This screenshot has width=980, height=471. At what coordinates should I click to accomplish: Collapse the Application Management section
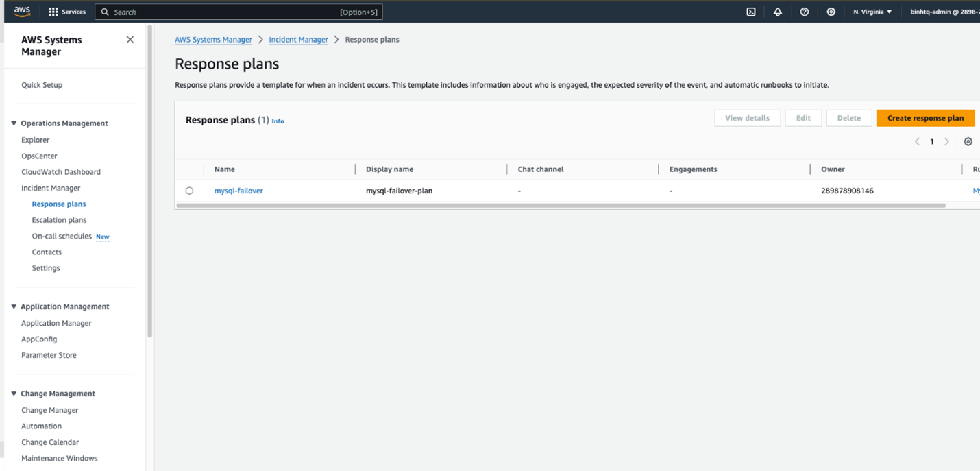pos(14,306)
